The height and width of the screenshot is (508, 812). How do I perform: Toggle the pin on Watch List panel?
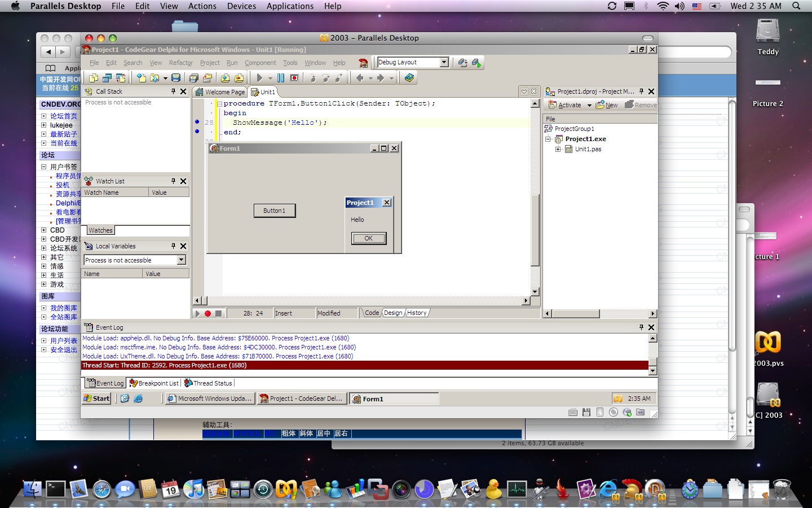tap(173, 181)
